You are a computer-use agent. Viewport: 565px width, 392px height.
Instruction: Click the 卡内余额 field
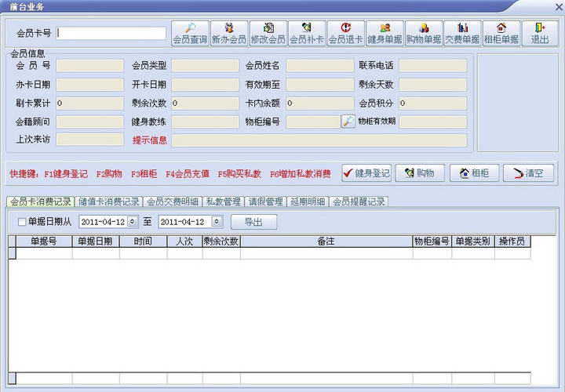pyautogui.click(x=320, y=103)
